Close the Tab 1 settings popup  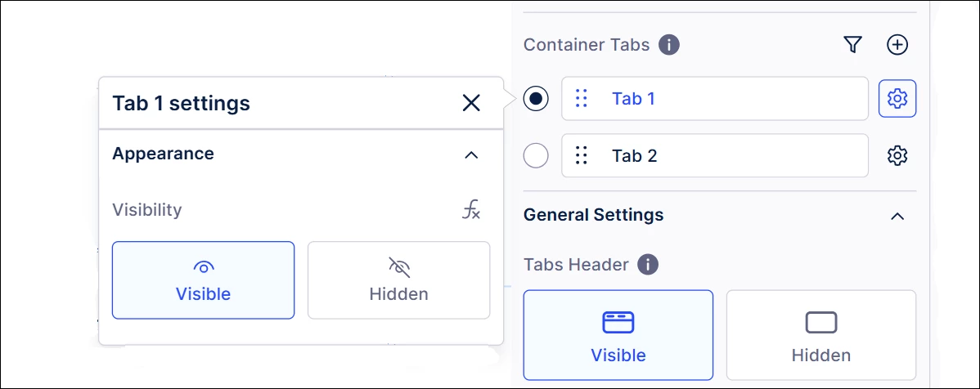click(x=471, y=103)
